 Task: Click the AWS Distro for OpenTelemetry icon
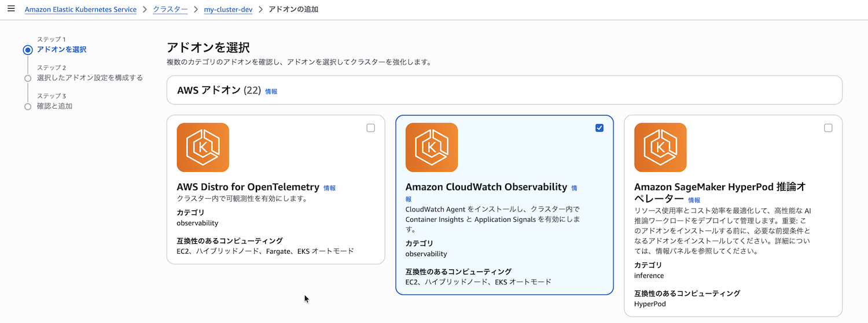click(203, 147)
